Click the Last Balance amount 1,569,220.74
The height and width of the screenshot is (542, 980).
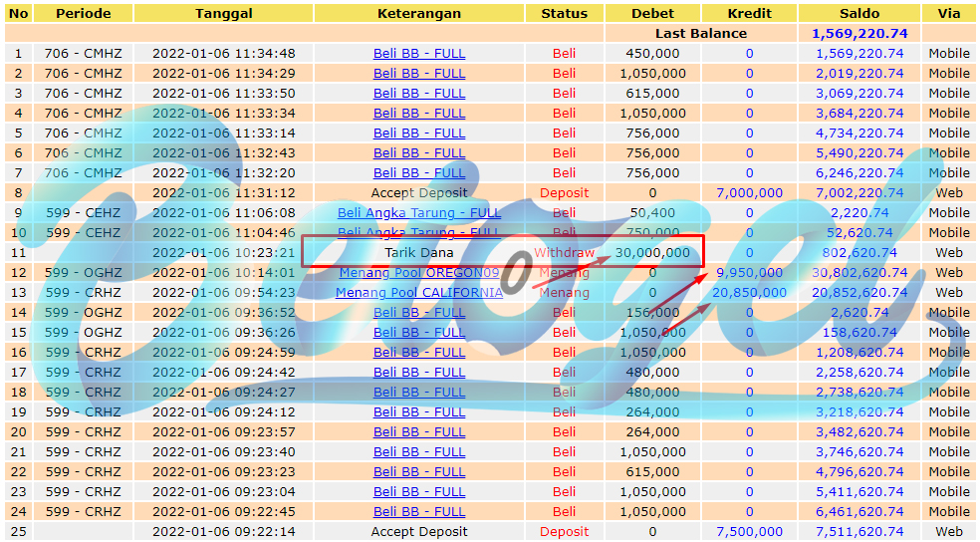(x=859, y=34)
